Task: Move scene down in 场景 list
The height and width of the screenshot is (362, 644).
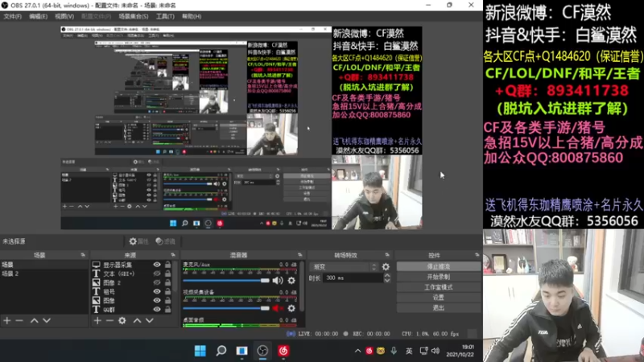Action: [47, 320]
